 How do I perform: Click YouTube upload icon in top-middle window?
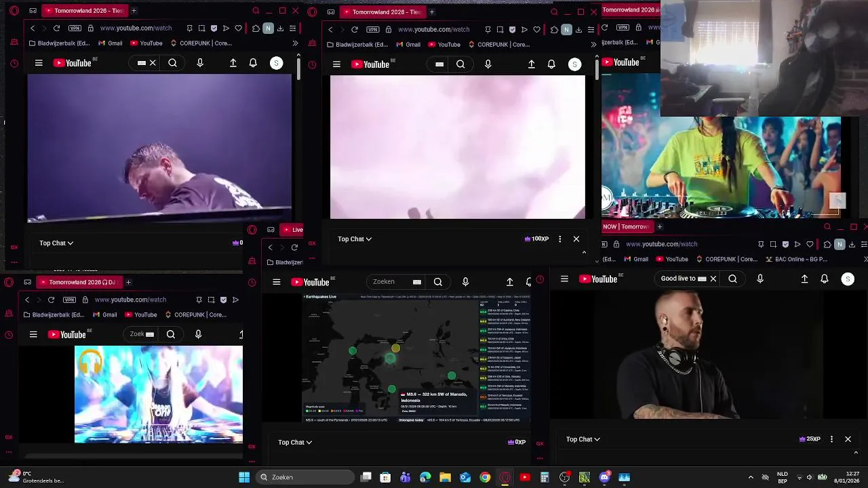coord(531,64)
